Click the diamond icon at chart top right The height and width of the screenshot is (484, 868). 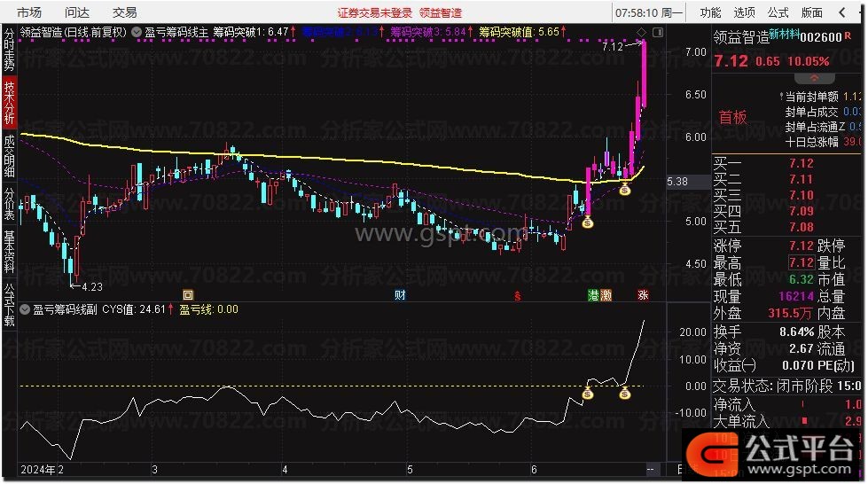[x=642, y=32]
